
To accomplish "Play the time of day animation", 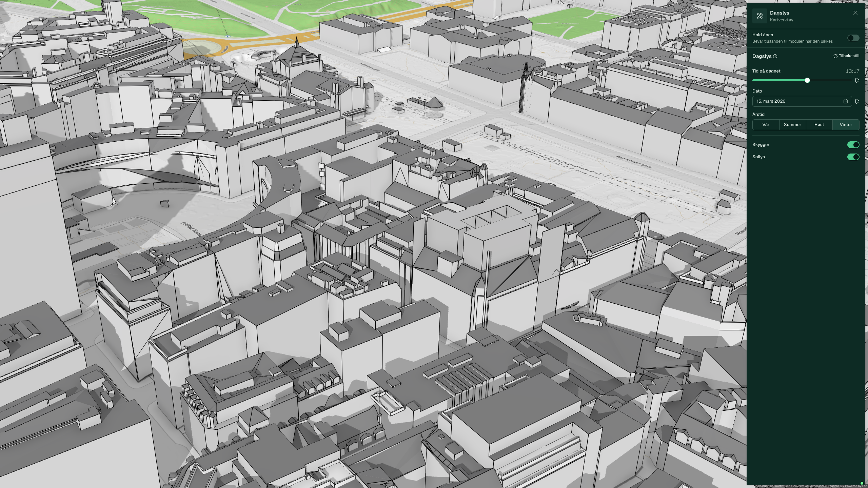I will point(857,81).
